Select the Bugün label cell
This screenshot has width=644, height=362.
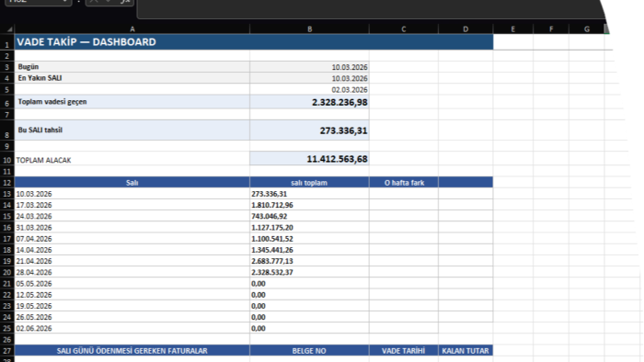[132, 67]
